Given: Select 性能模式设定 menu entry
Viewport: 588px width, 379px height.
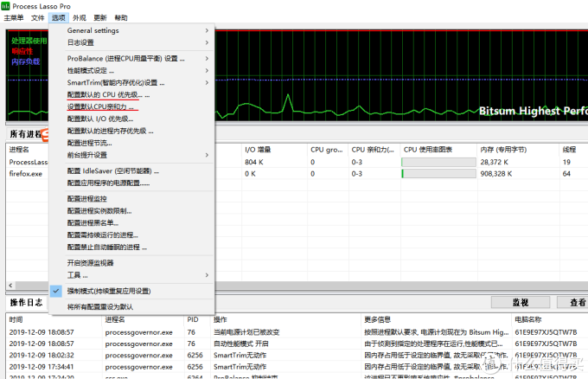Looking at the screenshot, I should (131, 71).
